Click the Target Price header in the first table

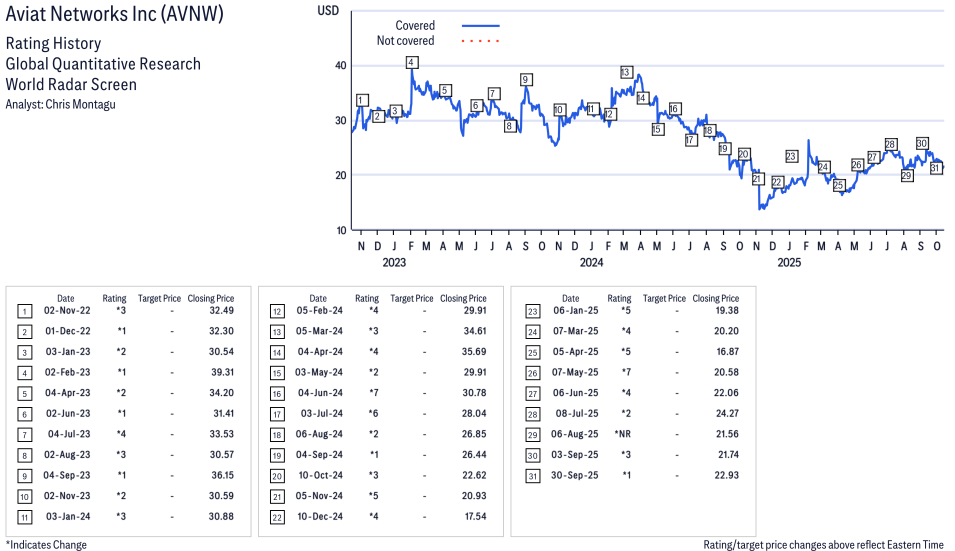pyautogui.click(x=159, y=298)
